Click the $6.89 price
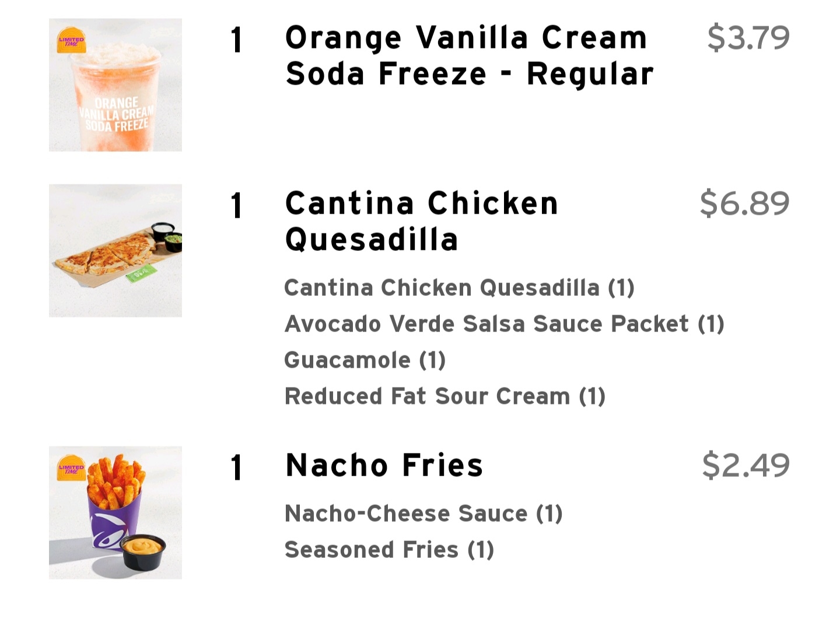 pos(744,203)
